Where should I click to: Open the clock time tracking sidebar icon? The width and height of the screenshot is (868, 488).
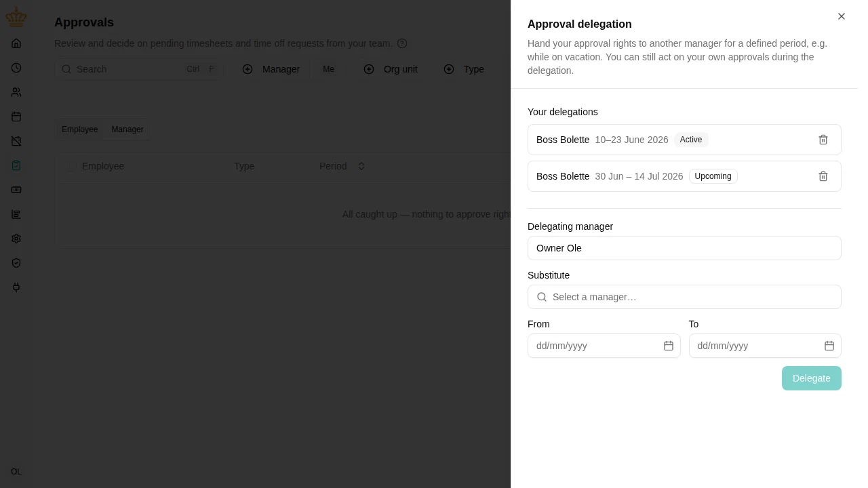pos(16,68)
